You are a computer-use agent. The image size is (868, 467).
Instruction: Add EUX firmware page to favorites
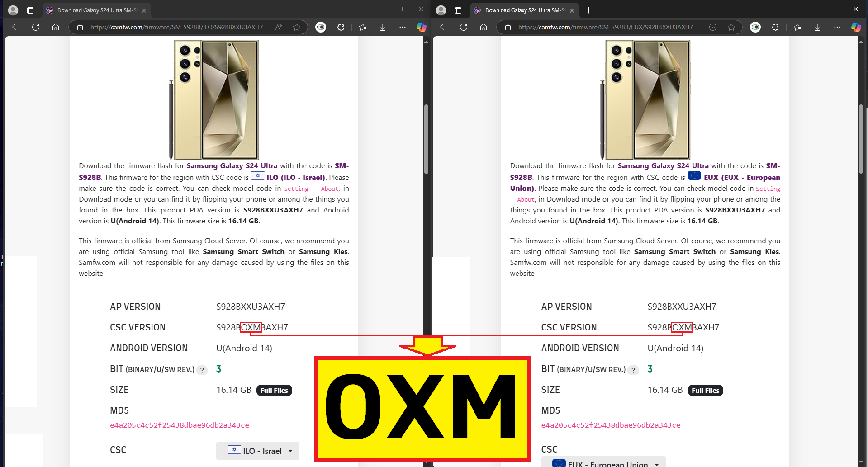[731, 27]
